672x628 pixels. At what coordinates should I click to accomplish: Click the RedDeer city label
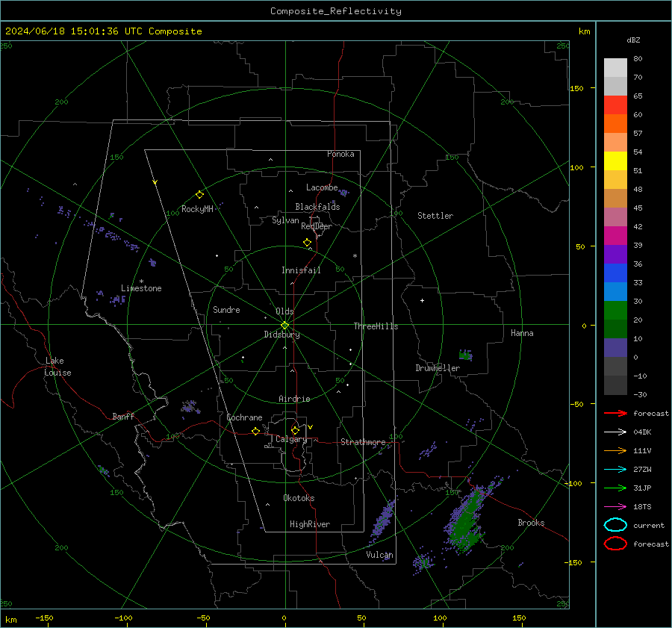[317, 226]
